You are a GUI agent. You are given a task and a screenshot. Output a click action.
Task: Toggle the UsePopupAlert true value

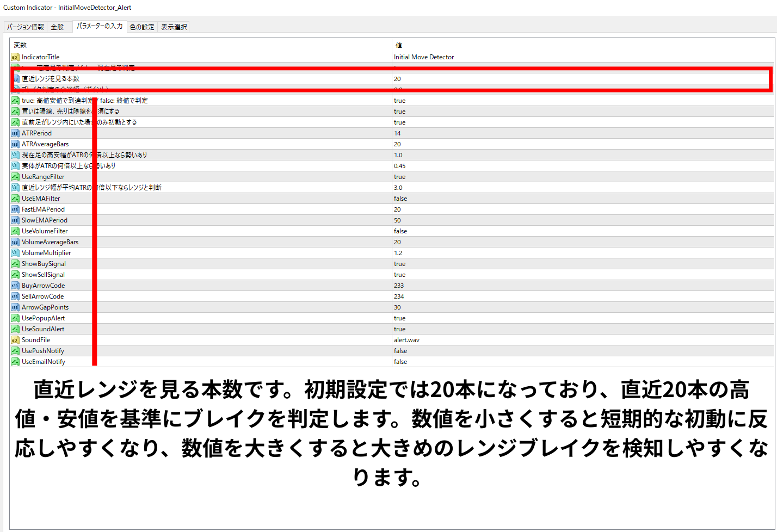click(x=400, y=318)
